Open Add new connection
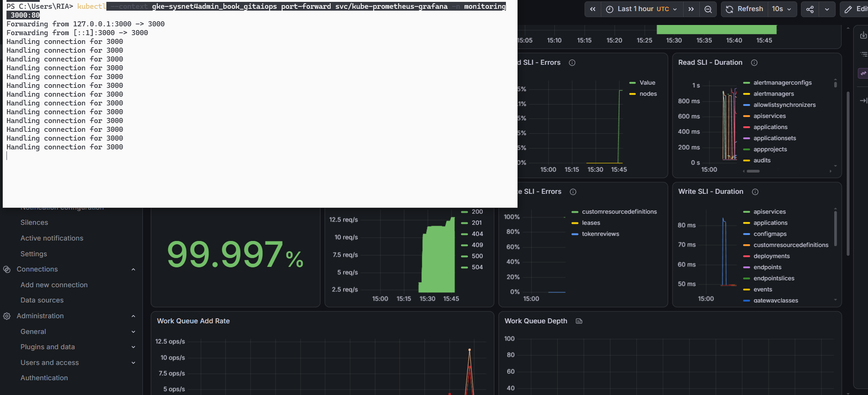Image resolution: width=868 pixels, height=395 pixels. [54, 285]
